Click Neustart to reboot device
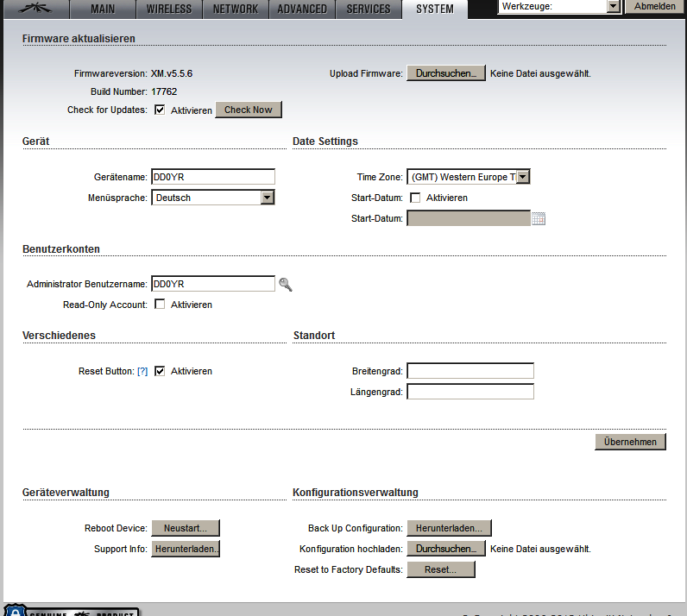Screen dimensions: 687x616 click(186, 528)
